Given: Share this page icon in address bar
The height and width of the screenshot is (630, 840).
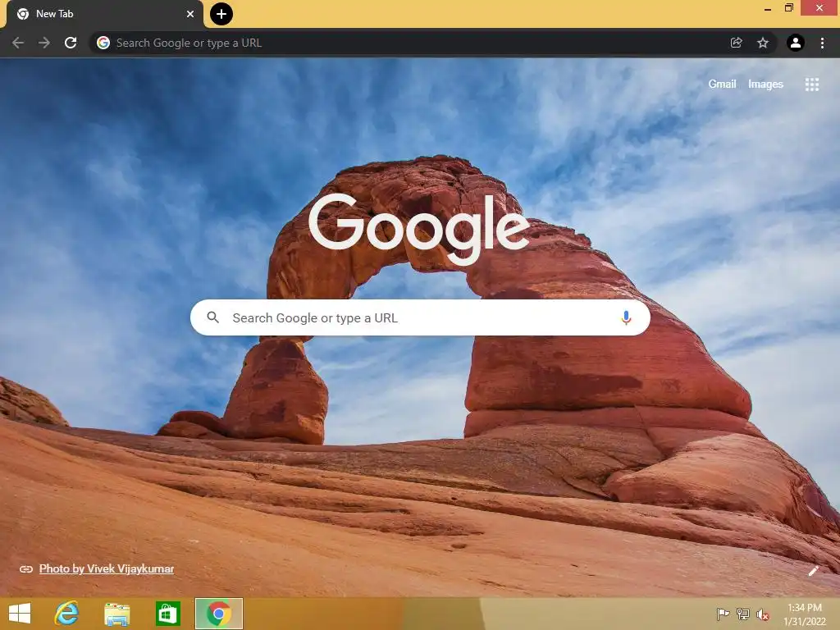Looking at the screenshot, I should 737,43.
